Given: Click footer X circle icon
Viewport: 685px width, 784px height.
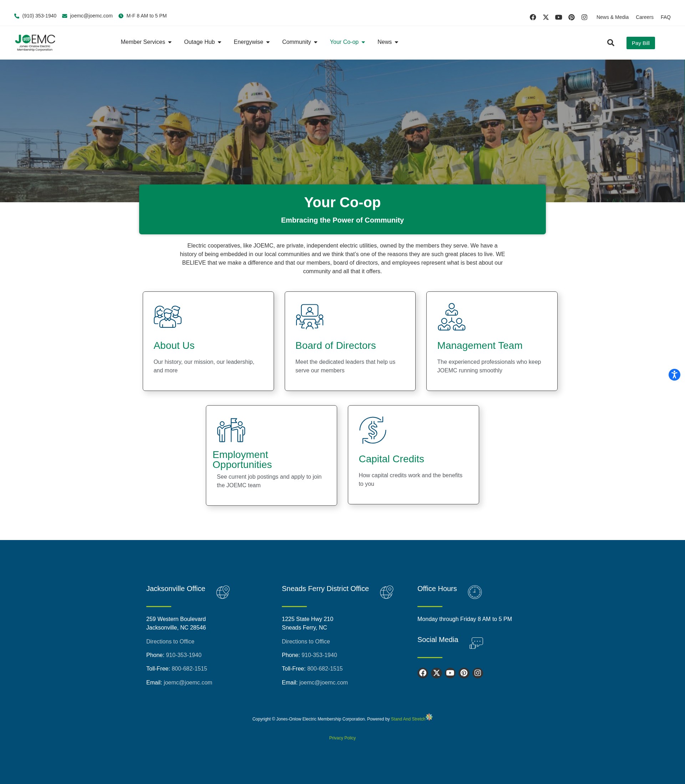Looking at the screenshot, I should (x=437, y=673).
